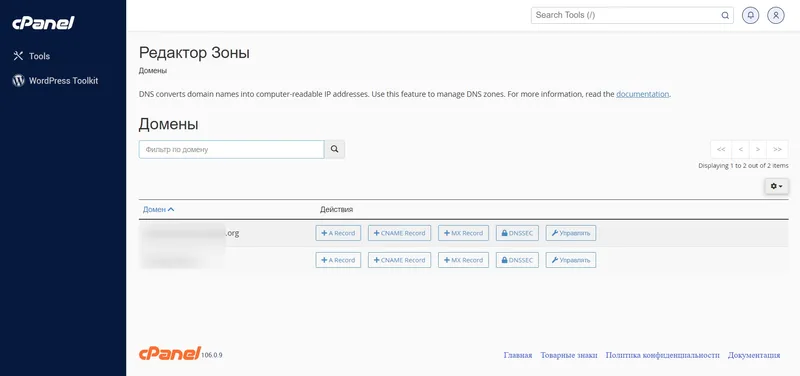800x376 pixels.
Task: Open Главная footer link
Action: point(518,356)
